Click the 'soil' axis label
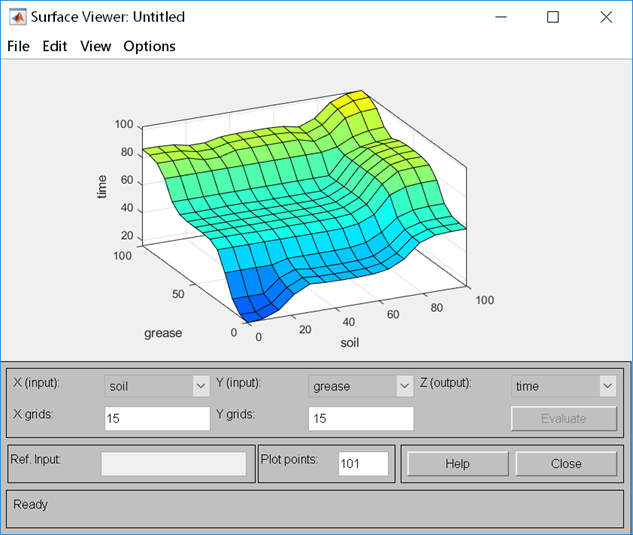Screen dimensions: 633x535 (x=350, y=343)
